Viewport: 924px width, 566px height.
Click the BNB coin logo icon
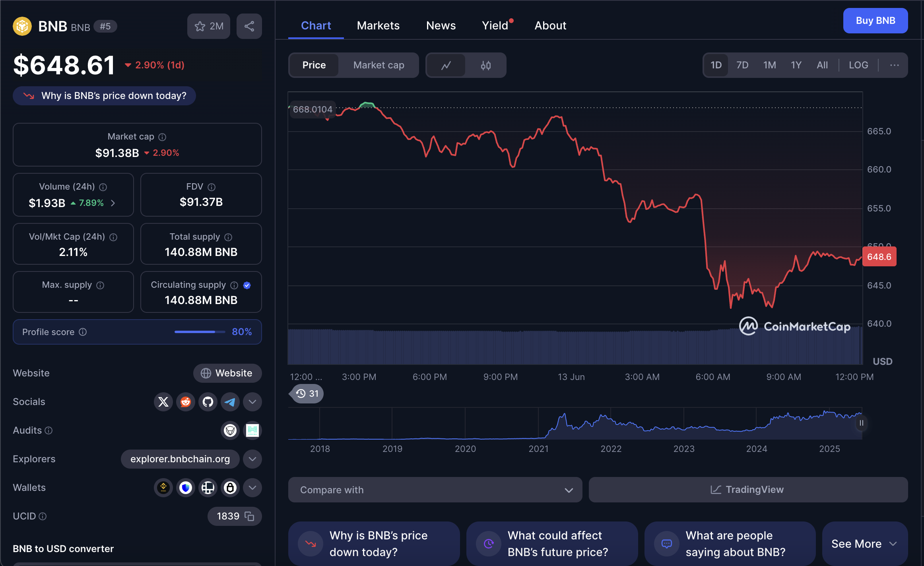coord(22,26)
